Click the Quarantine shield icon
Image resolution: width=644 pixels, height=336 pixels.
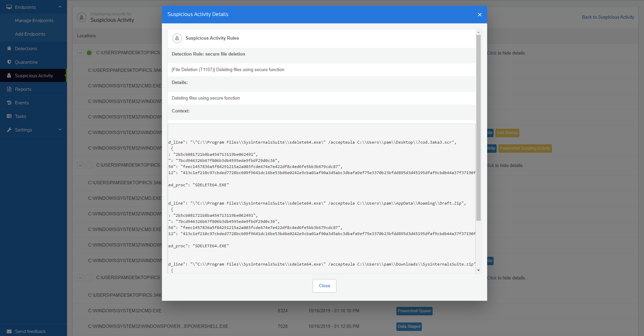point(9,62)
